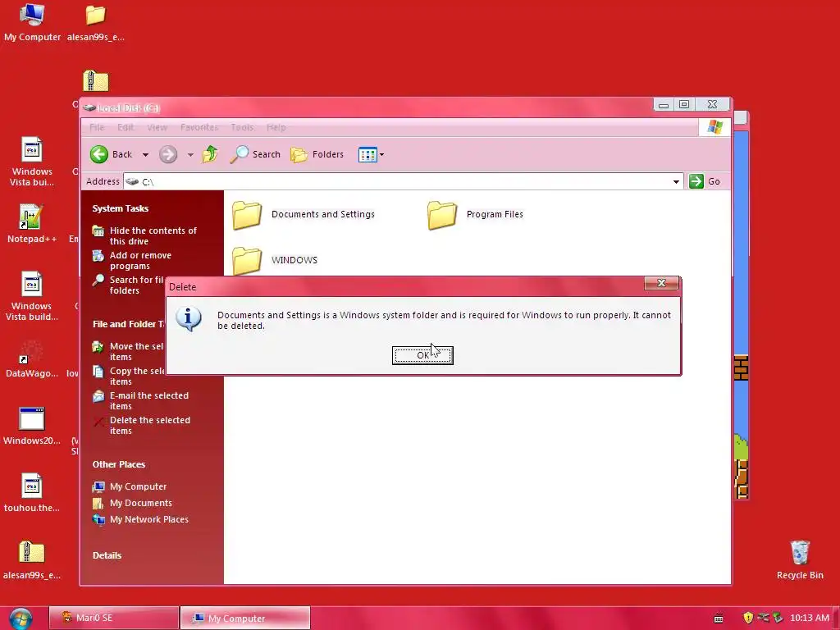The image size is (840, 630).
Task: Switch to Mari0 SE taskbar button
Action: pos(113,618)
